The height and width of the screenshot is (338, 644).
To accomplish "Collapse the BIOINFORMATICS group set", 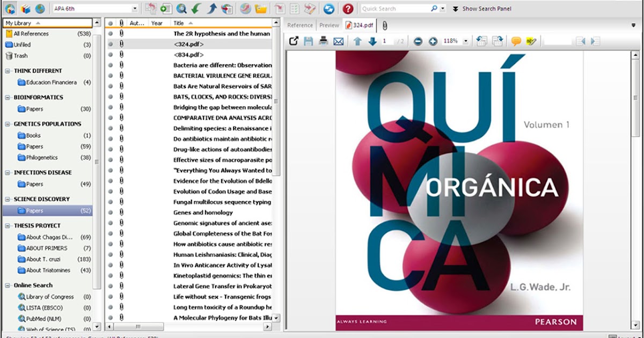I will pos(8,98).
